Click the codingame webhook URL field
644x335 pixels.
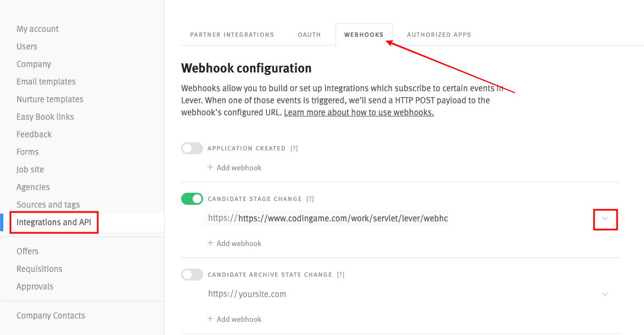pyautogui.click(x=343, y=219)
